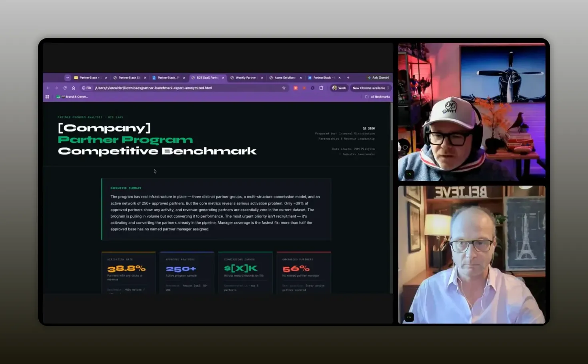
Task: Open a new tab with the plus icon
Action: tap(348, 78)
